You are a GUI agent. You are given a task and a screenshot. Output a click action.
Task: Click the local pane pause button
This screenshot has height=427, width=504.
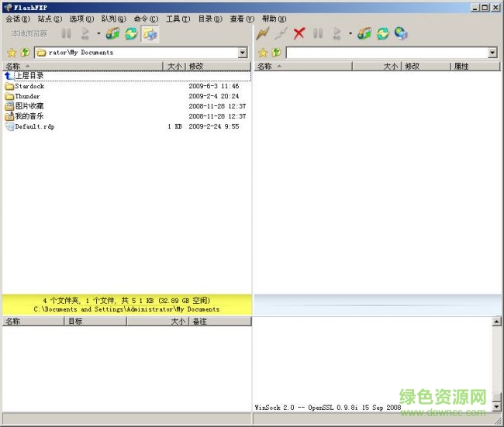click(x=66, y=33)
